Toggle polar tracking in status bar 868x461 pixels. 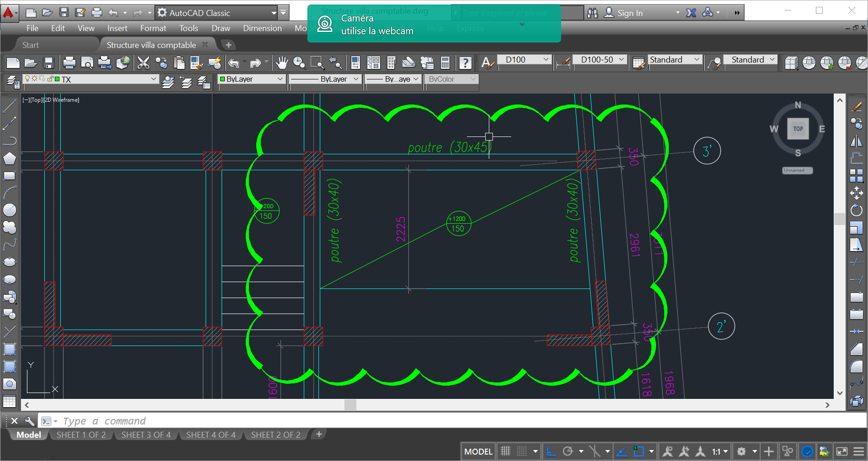tap(568, 451)
